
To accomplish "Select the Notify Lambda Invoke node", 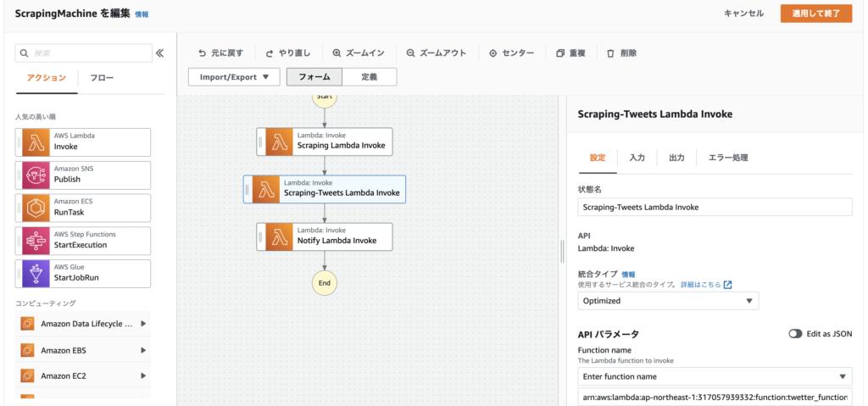I will click(325, 236).
